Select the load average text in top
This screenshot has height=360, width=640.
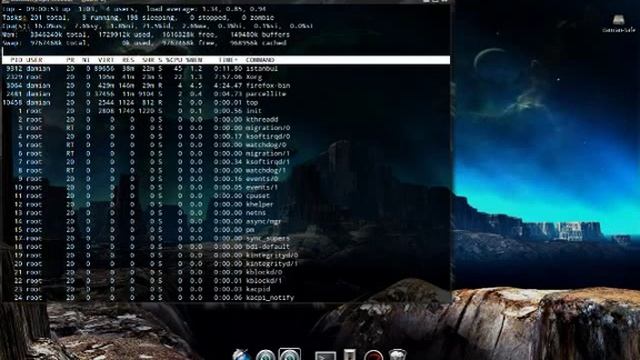pyautogui.click(x=206, y=9)
